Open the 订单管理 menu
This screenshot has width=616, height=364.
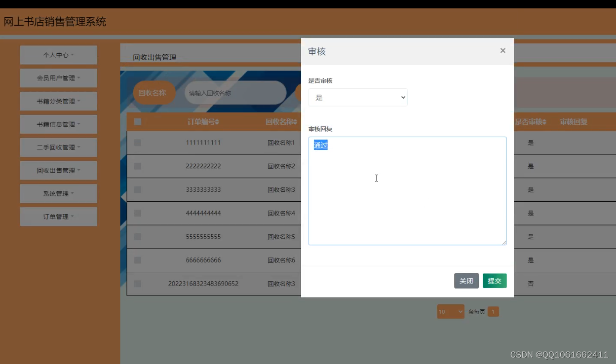pos(58,217)
